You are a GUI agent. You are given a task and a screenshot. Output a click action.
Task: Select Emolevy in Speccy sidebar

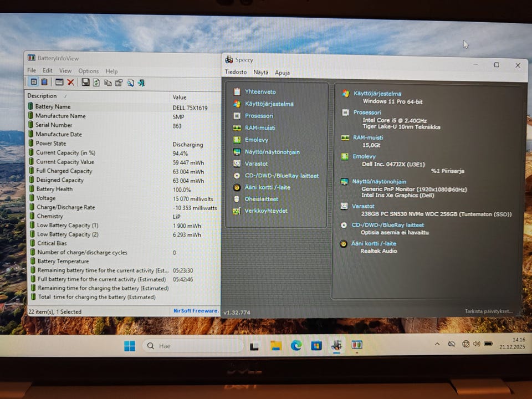pyautogui.click(x=257, y=140)
